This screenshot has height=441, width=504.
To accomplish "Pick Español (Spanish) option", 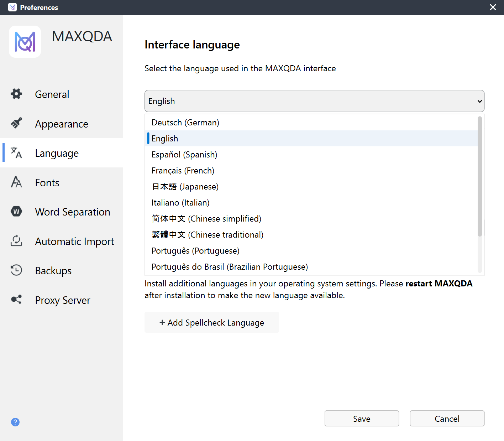I will tap(311, 155).
